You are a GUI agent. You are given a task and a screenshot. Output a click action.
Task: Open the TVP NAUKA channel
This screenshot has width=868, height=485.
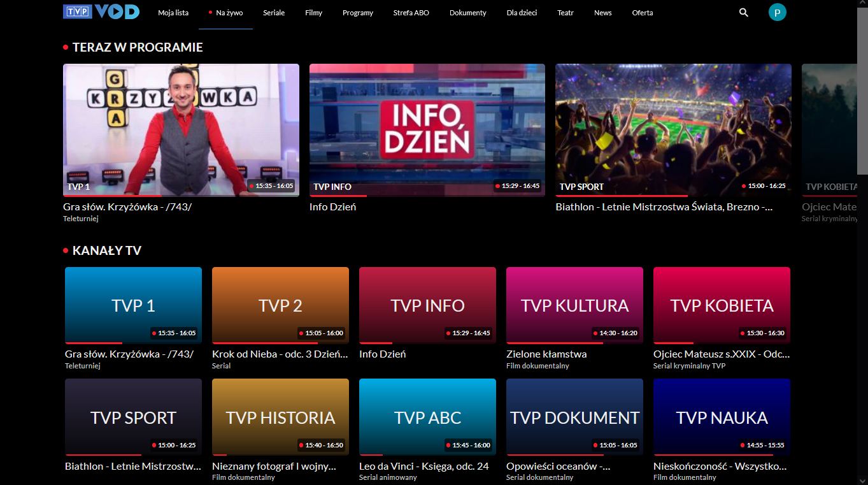point(721,417)
